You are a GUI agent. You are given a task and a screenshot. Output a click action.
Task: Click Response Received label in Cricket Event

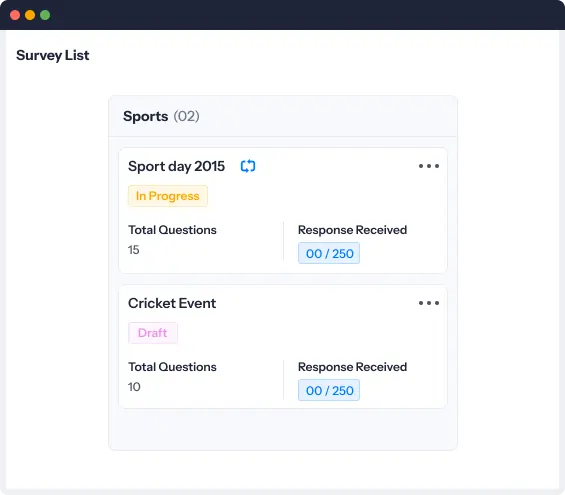(x=352, y=367)
